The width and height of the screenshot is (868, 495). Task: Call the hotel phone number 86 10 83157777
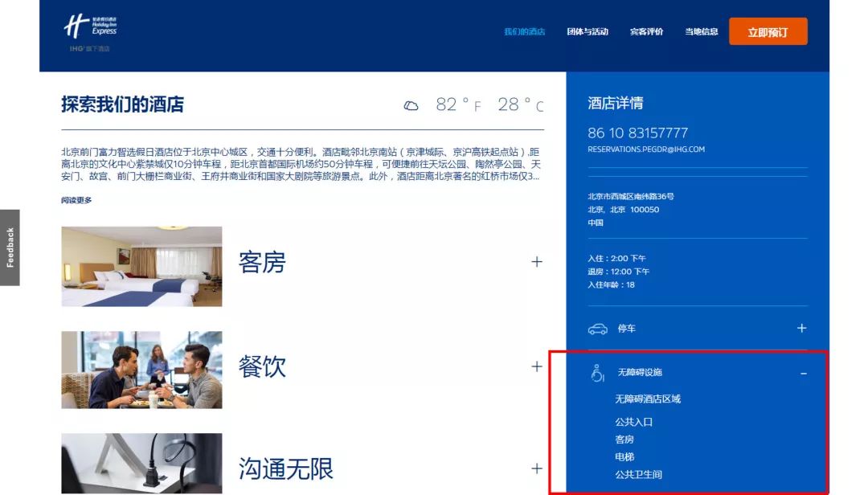(x=637, y=133)
